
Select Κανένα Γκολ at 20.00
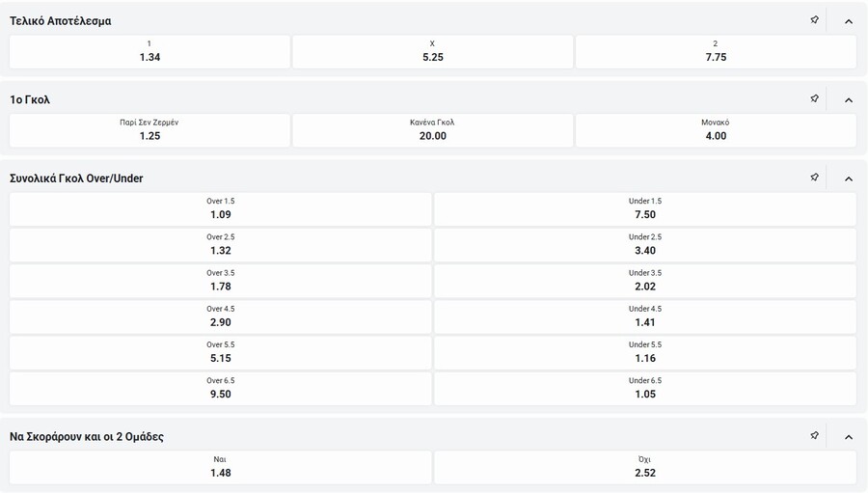click(x=433, y=130)
